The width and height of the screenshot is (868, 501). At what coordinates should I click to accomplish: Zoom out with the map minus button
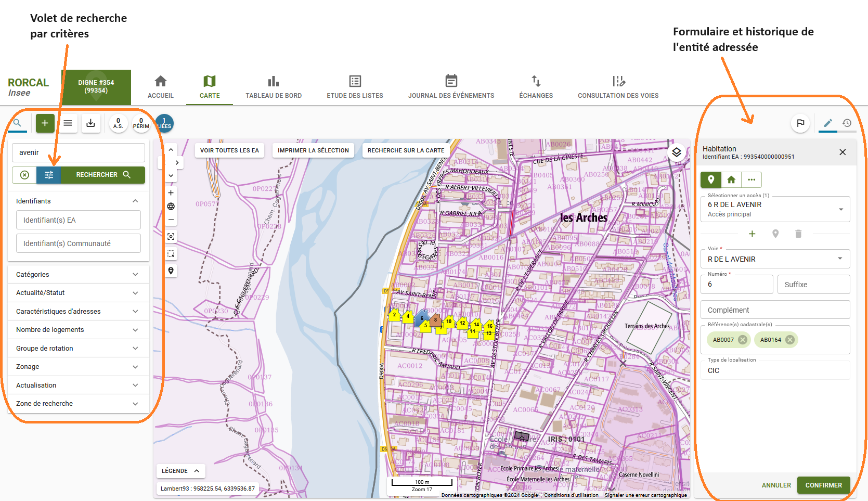click(x=171, y=220)
